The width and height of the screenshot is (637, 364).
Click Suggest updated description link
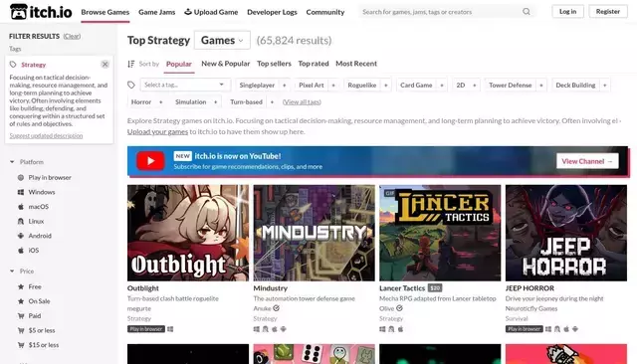tap(46, 135)
